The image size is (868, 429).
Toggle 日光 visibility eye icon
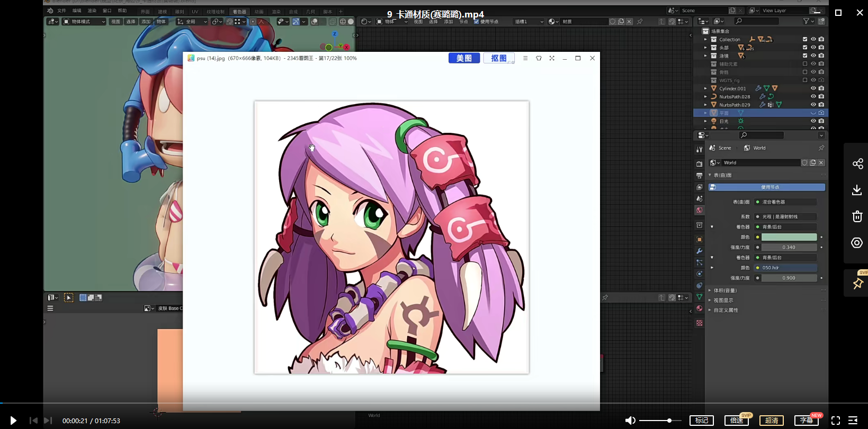coord(813,121)
